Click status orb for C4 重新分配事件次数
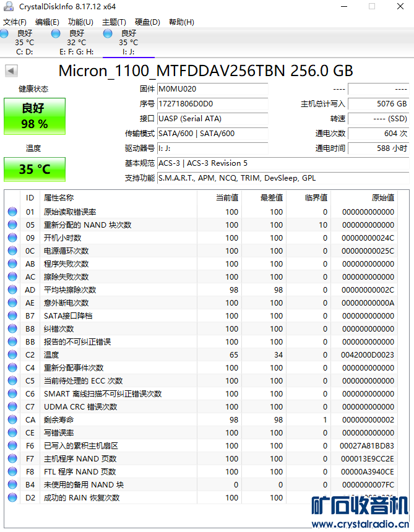This screenshot has height=532, width=414. pyautogui.click(x=12, y=367)
